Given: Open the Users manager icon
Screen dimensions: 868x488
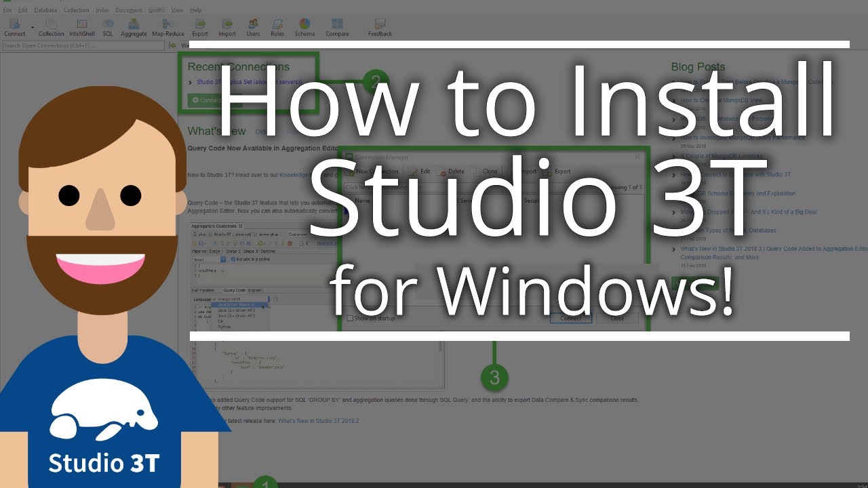Looking at the screenshot, I should pyautogui.click(x=253, y=27).
